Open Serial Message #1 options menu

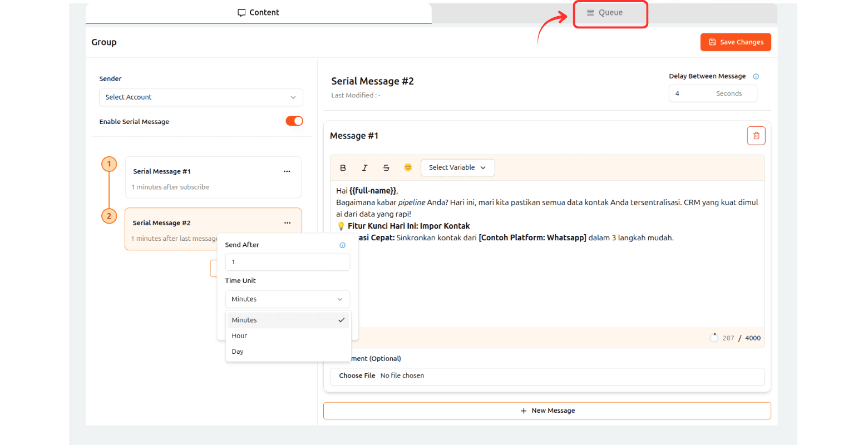click(x=287, y=171)
